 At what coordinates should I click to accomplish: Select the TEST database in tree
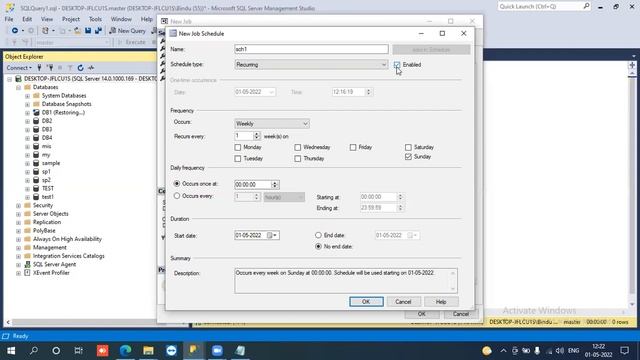(47, 189)
